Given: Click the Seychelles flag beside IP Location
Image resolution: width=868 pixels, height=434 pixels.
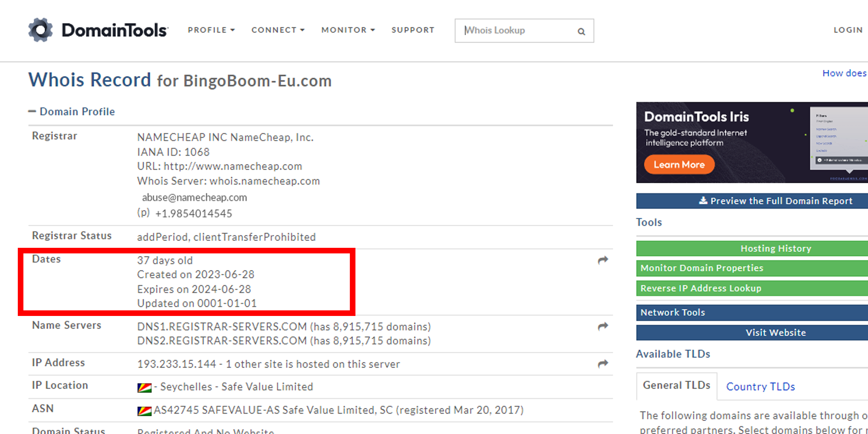Looking at the screenshot, I should click(144, 388).
